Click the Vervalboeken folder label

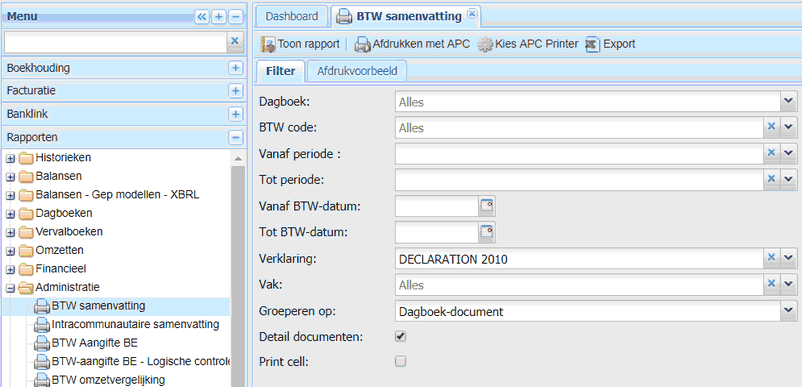pos(69,232)
